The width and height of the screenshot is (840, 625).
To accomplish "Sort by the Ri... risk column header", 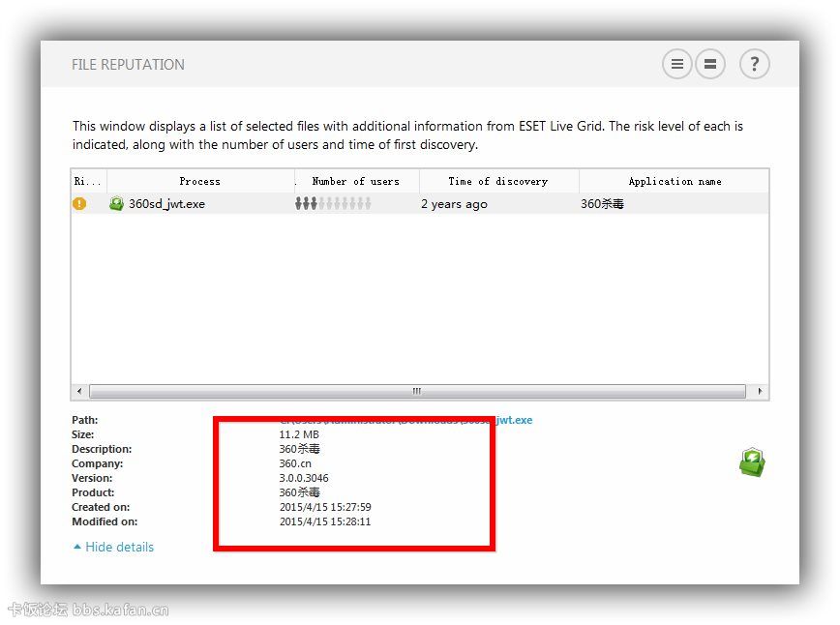I will pos(88,181).
